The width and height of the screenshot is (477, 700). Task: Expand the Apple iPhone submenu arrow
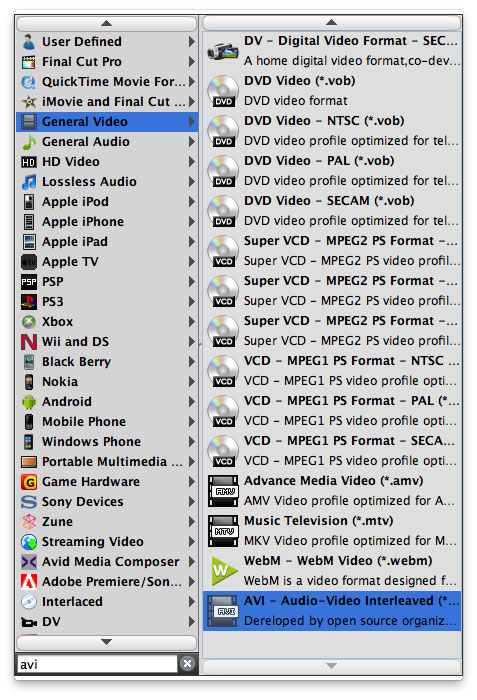pyautogui.click(x=192, y=221)
